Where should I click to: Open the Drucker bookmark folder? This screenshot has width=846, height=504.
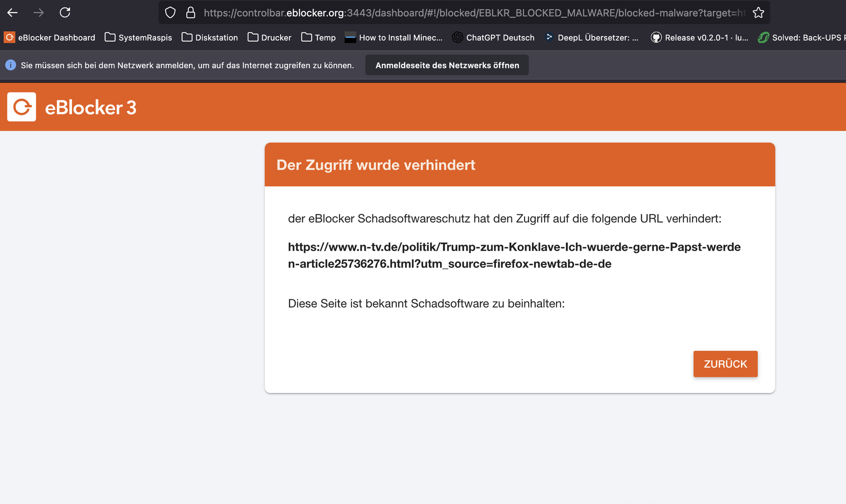pyautogui.click(x=269, y=37)
